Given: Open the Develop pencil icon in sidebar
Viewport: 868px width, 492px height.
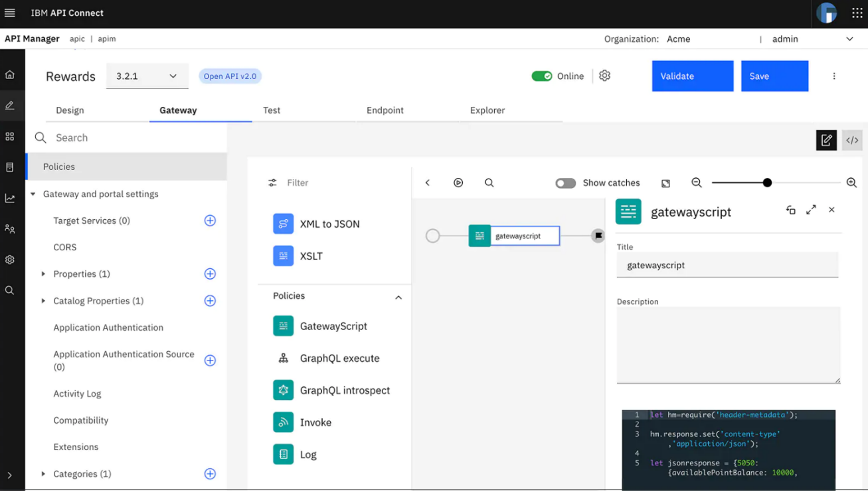Looking at the screenshot, I should point(10,105).
